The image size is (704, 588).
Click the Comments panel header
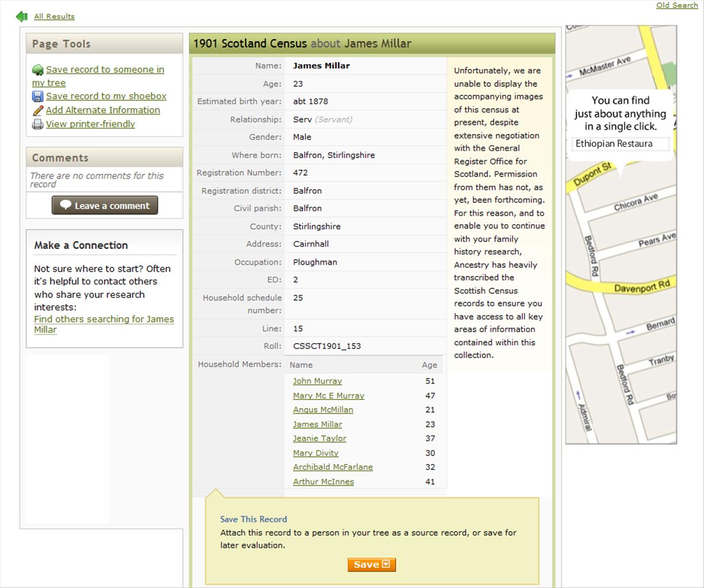point(105,157)
